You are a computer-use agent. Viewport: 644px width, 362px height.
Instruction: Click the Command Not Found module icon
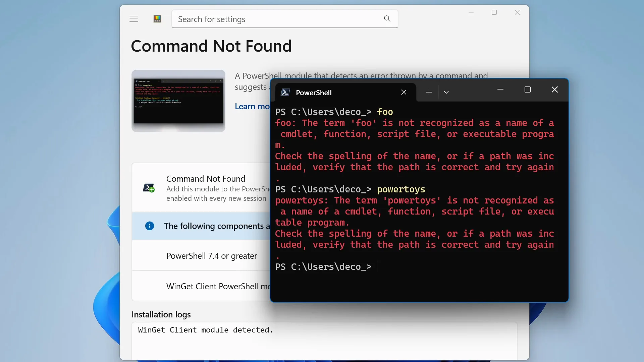[x=149, y=188]
